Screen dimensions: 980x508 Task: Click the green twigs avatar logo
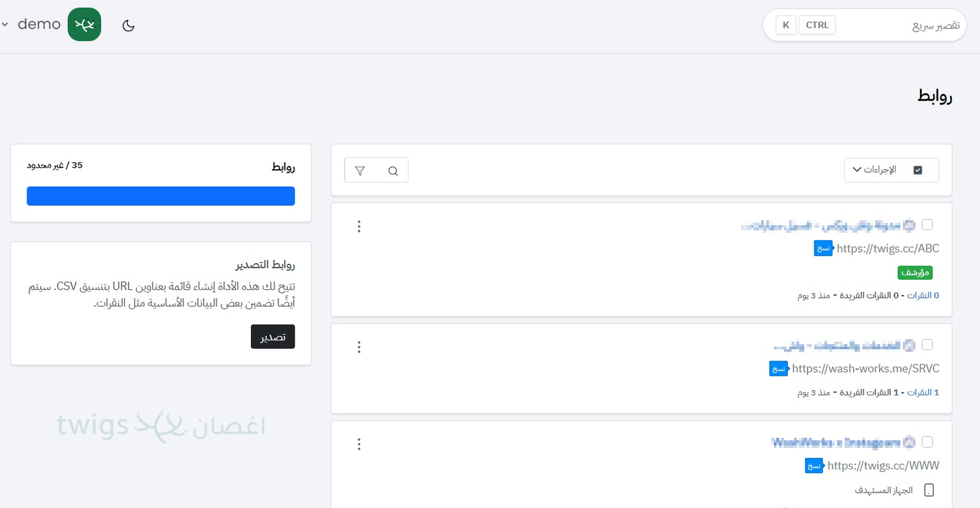84,25
